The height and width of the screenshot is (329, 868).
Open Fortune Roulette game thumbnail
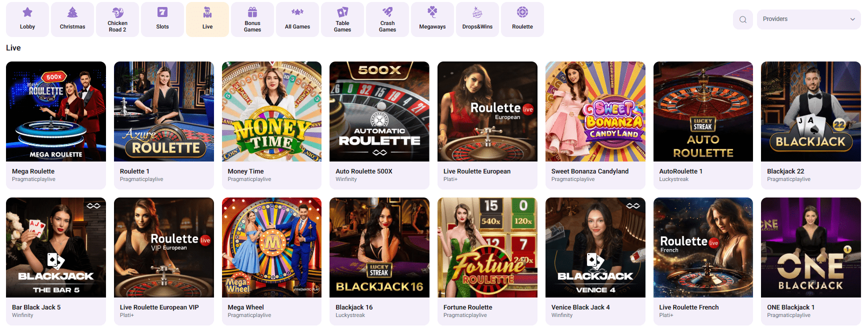pyautogui.click(x=487, y=247)
